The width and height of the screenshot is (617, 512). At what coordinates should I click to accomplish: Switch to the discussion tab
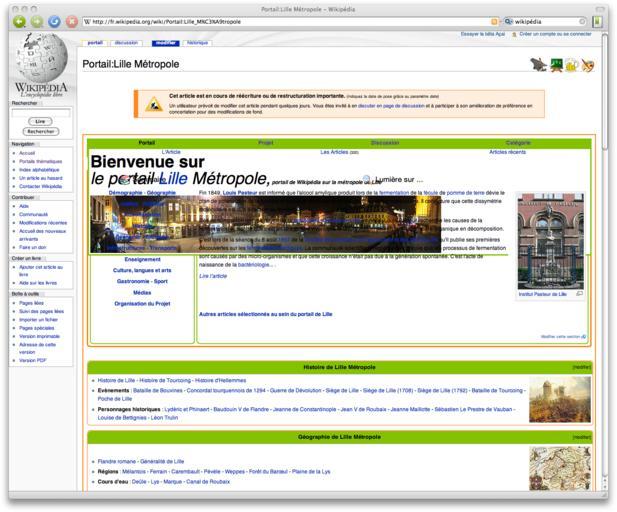tap(126, 43)
